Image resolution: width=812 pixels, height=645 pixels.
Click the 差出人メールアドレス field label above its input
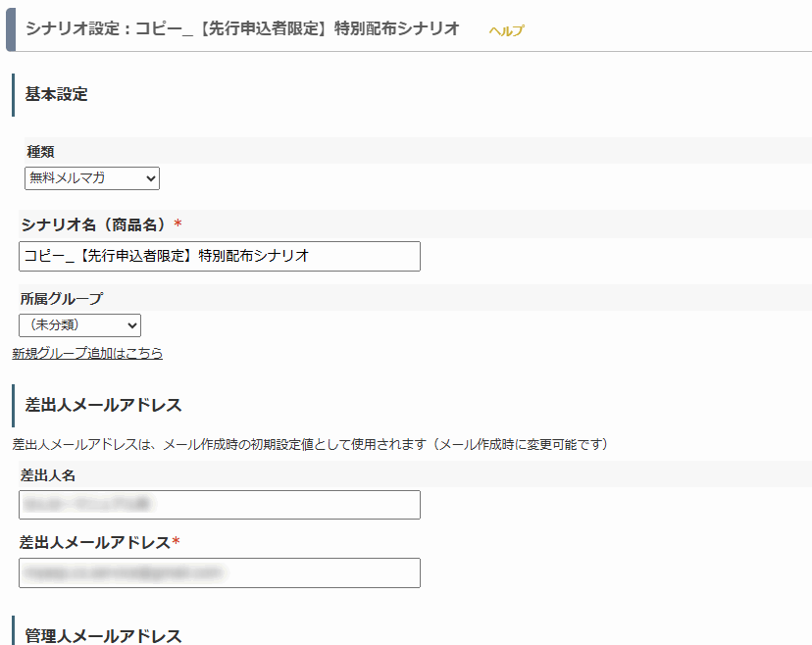[95, 542]
